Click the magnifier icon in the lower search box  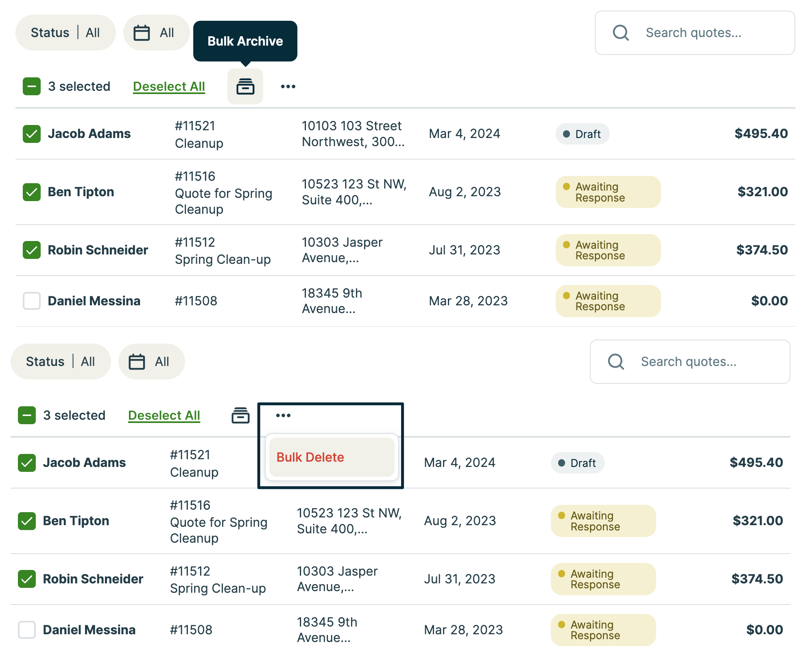tap(616, 362)
